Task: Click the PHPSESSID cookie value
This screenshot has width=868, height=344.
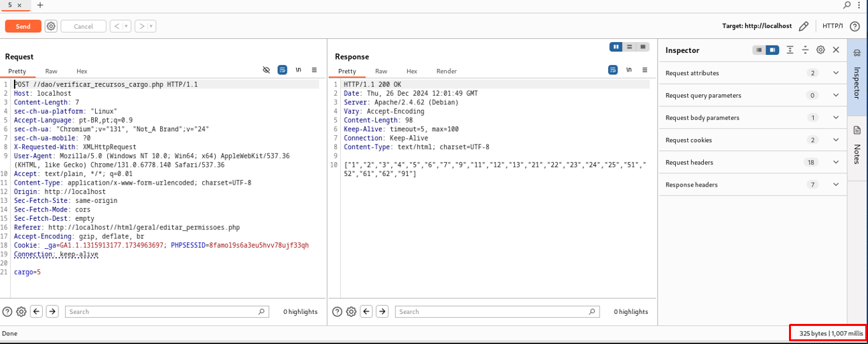Action: pos(259,245)
